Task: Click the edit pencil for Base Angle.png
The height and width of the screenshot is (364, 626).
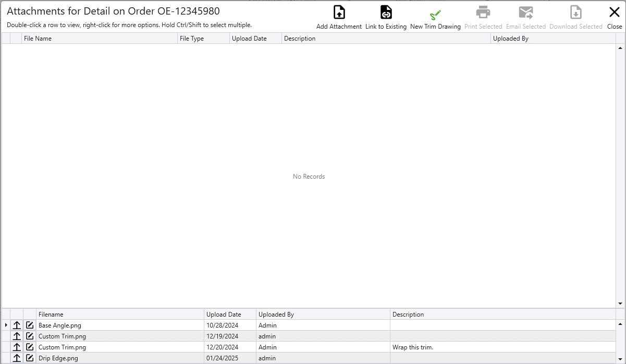Action: point(30,325)
